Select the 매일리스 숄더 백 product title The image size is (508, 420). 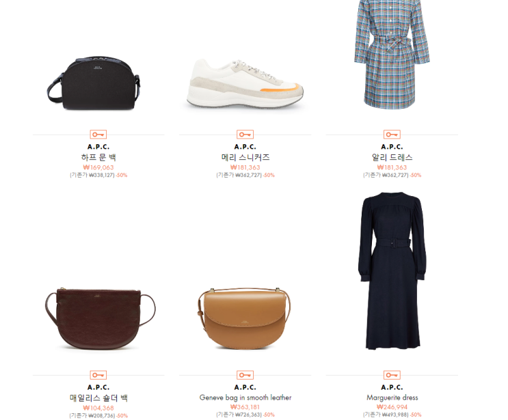[x=98, y=398]
